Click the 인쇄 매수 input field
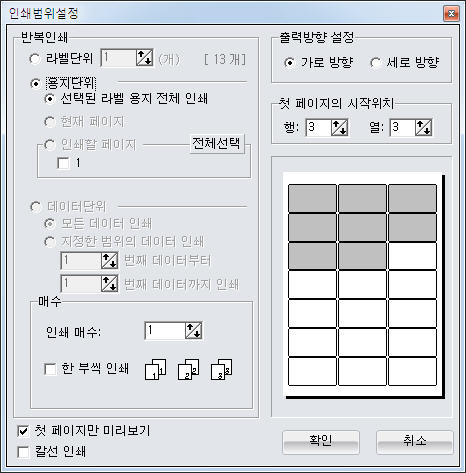The image size is (466, 473). coord(165,331)
